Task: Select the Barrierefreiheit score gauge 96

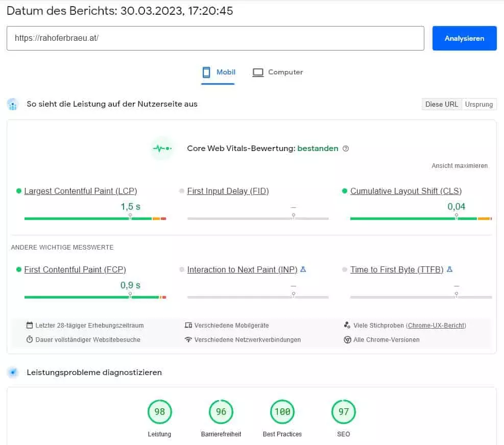Action: click(x=221, y=412)
